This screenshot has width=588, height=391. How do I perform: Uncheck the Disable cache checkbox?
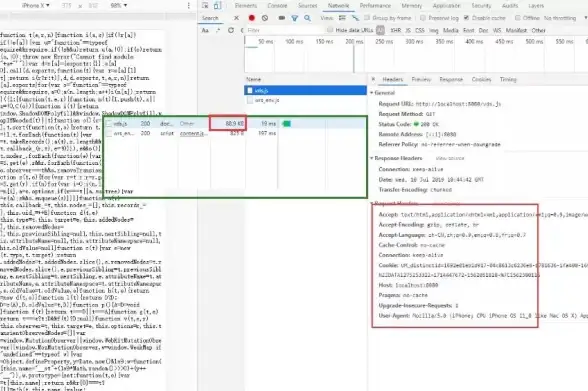coord(466,18)
